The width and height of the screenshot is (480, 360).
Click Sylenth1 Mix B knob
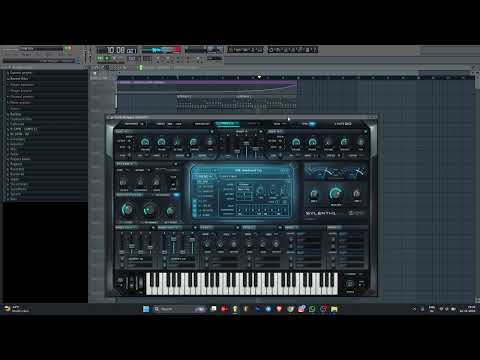tap(356, 194)
